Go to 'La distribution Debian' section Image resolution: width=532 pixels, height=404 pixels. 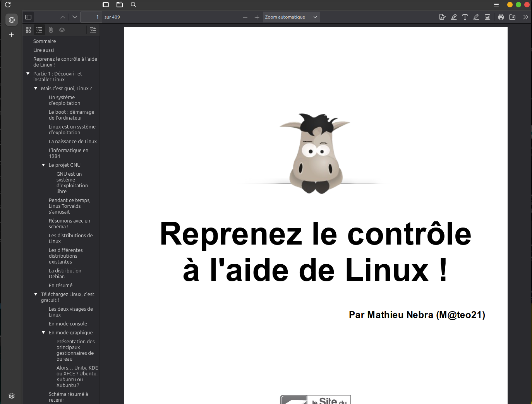coord(65,274)
